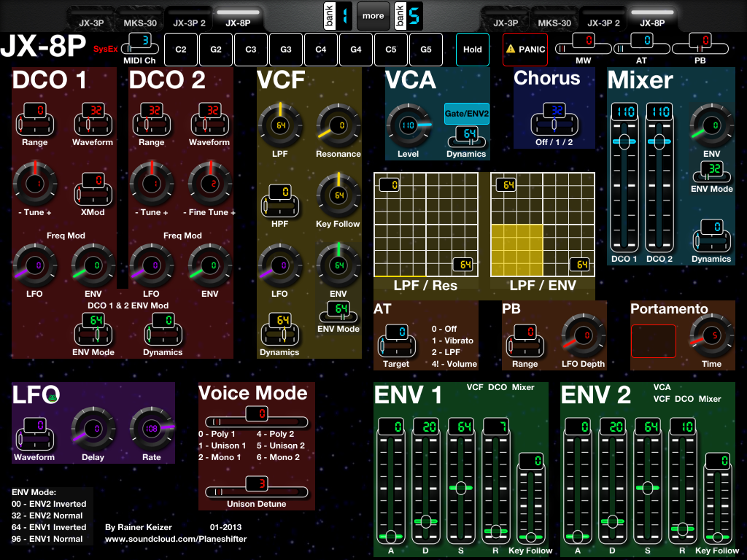Toggle the Portamento on/off pad
This screenshot has height=560, width=747.
[x=654, y=341]
